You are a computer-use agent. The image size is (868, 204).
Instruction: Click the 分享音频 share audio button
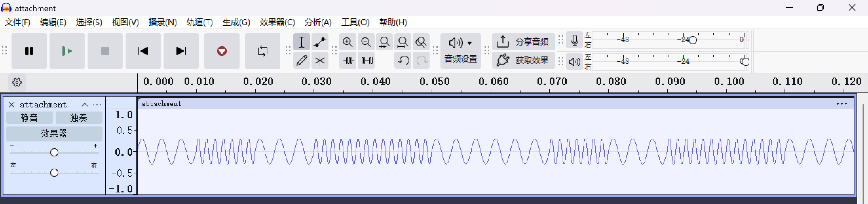[x=523, y=42]
